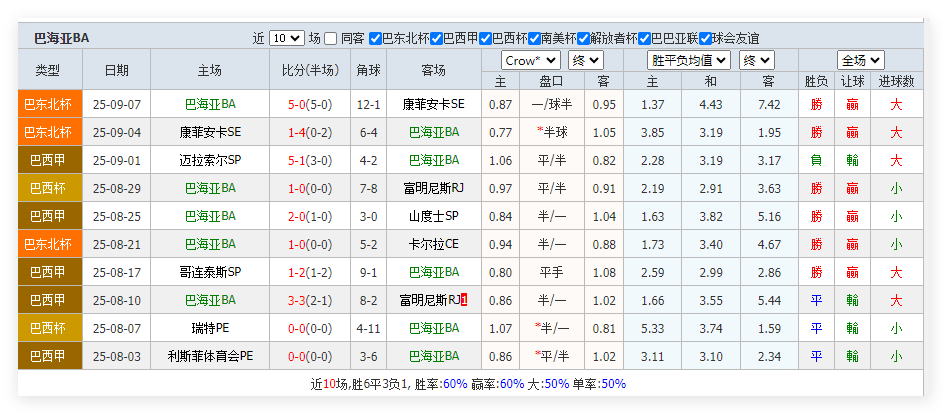Open the 终 dropdown beside Crow*
The height and width of the screenshot is (414, 948).
(585, 60)
